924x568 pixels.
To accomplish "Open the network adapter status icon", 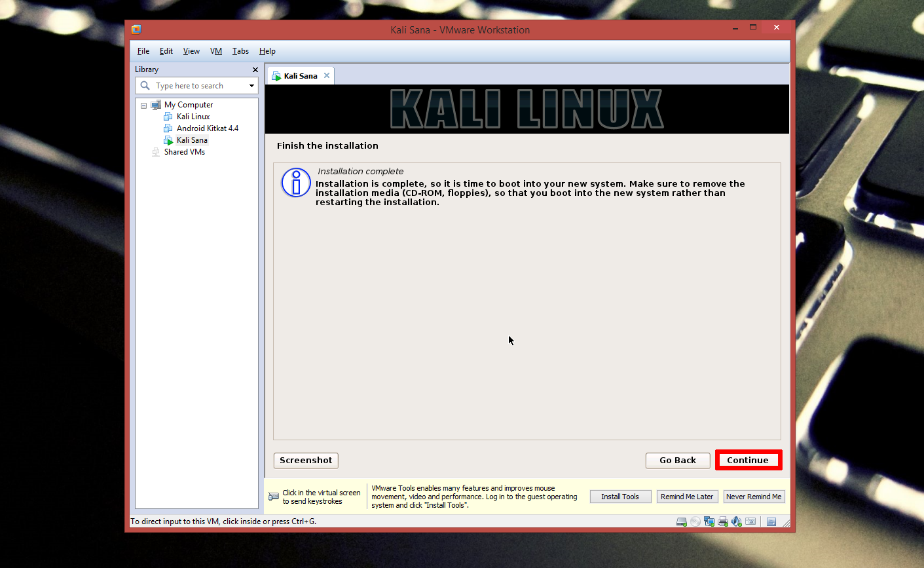I will pos(709,521).
